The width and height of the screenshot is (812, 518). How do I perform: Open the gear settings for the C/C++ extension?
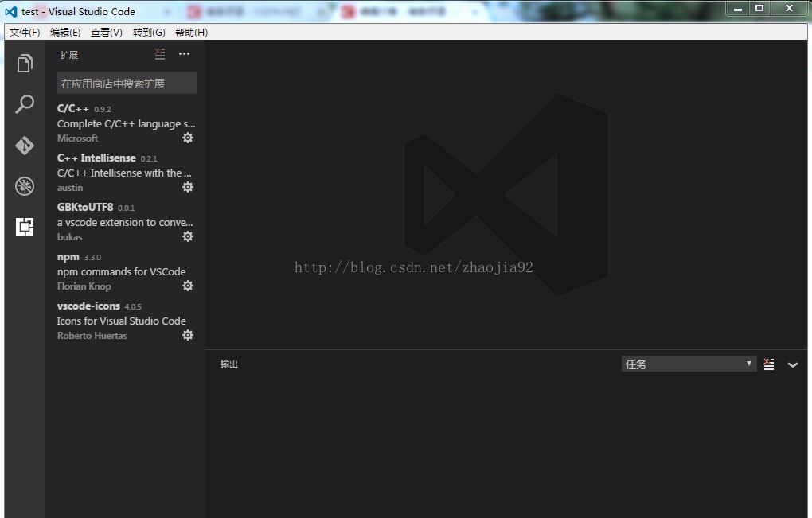pos(187,138)
